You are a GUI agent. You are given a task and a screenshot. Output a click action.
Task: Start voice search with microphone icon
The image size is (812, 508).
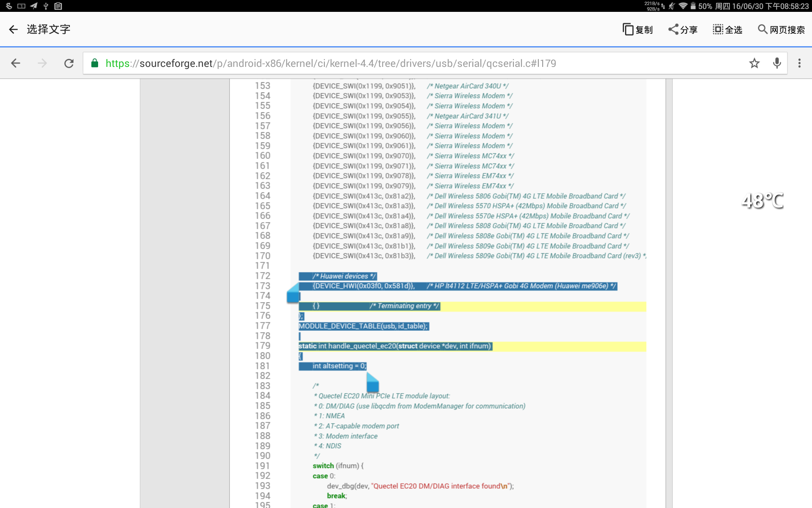(777, 63)
